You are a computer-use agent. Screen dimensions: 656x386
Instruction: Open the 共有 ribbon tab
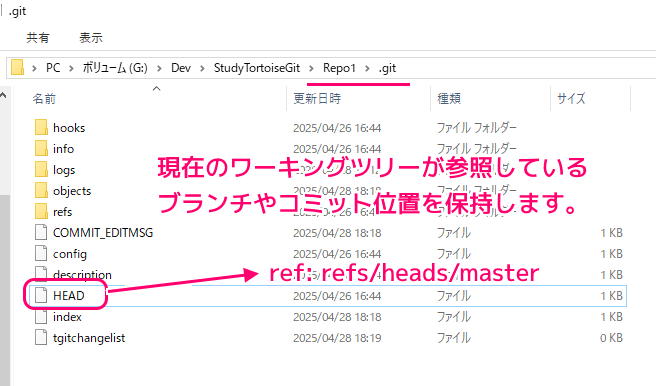click(x=38, y=38)
